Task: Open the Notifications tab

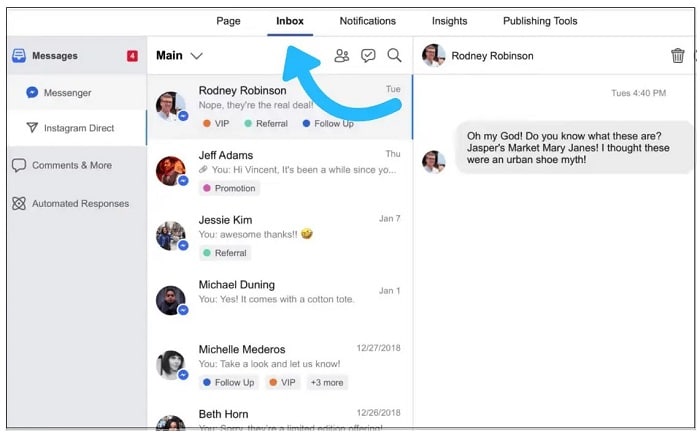Action: pyautogui.click(x=367, y=21)
